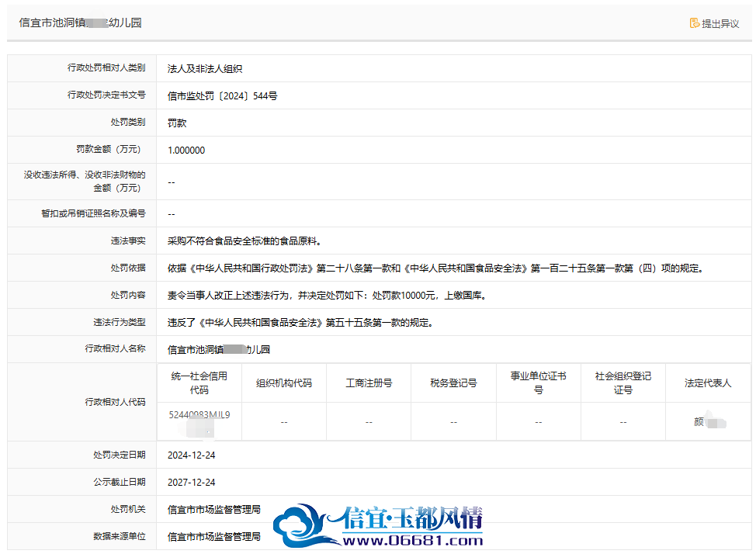Click the -- value under 税务登记号
The width and height of the screenshot is (756, 554).
[454, 422]
